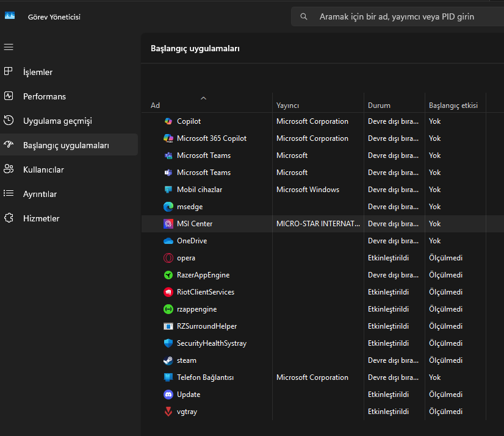
Task: Click the rzappengine green icon
Action: [168, 309]
